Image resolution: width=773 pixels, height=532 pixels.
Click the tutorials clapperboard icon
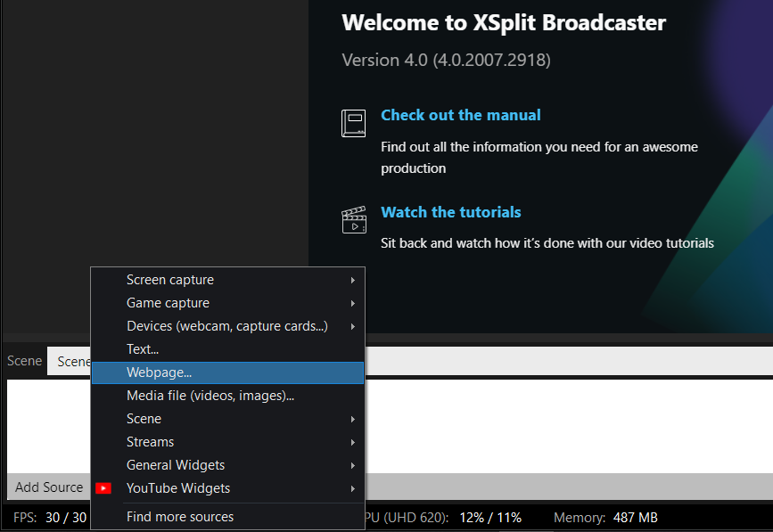[353, 220]
